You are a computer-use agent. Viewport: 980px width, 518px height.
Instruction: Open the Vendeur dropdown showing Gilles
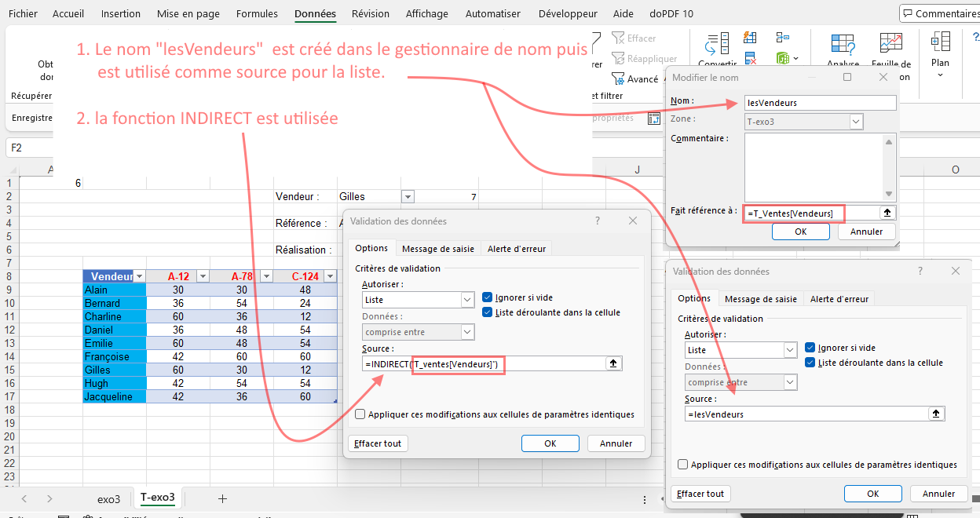(x=408, y=196)
